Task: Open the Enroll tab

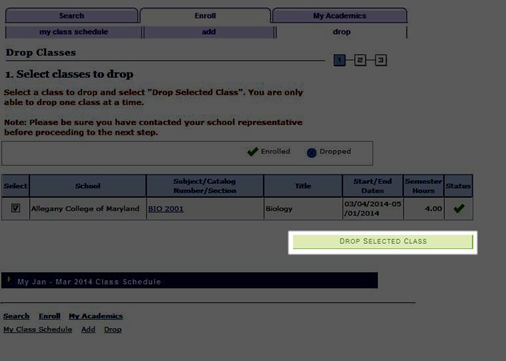Action: [x=205, y=16]
